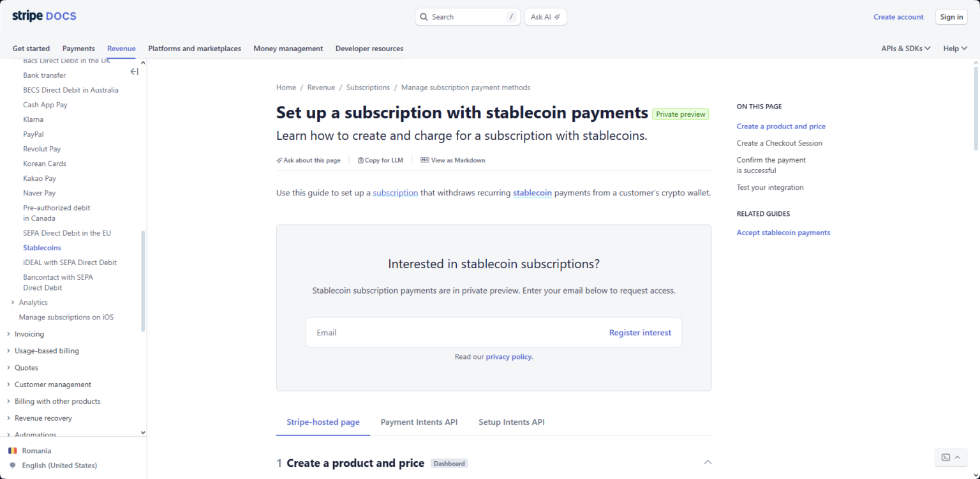Viewport: 980px width, 479px height.
Task: Click the Register interest button
Action: tap(640, 332)
